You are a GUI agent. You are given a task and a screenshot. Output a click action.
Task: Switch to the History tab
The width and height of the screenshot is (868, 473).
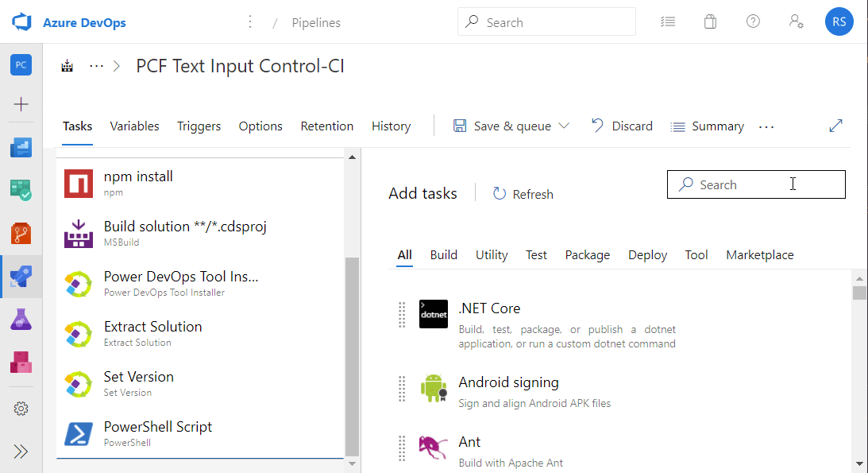pos(392,126)
